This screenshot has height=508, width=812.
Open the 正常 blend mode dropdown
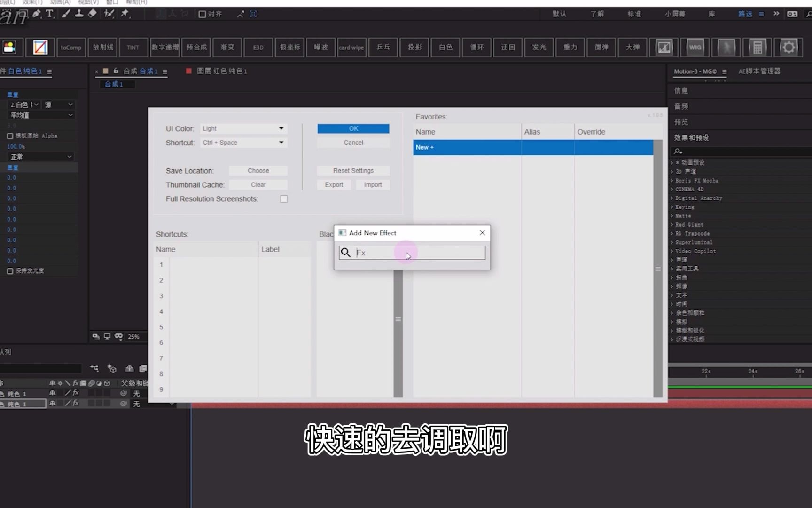click(x=41, y=157)
